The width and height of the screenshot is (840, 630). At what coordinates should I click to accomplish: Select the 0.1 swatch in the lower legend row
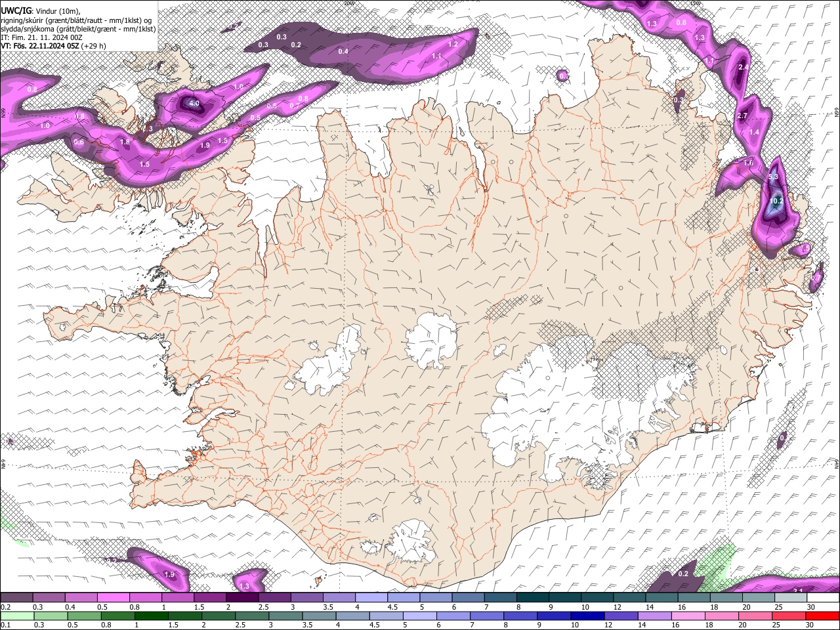[17, 616]
